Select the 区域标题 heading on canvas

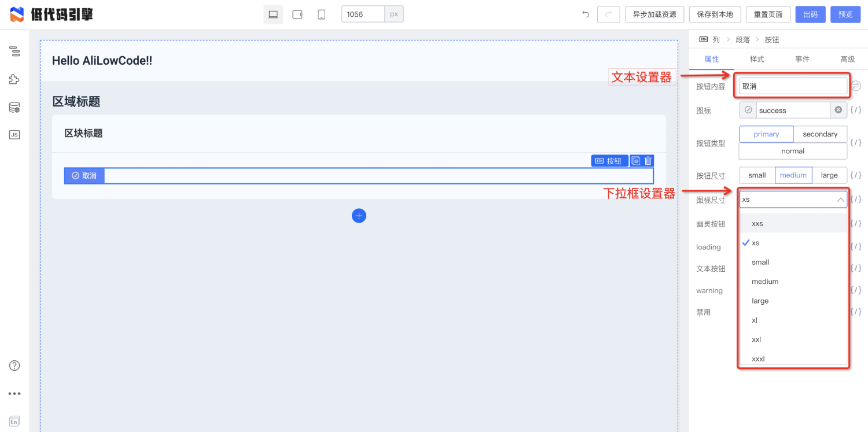pyautogui.click(x=76, y=102)
